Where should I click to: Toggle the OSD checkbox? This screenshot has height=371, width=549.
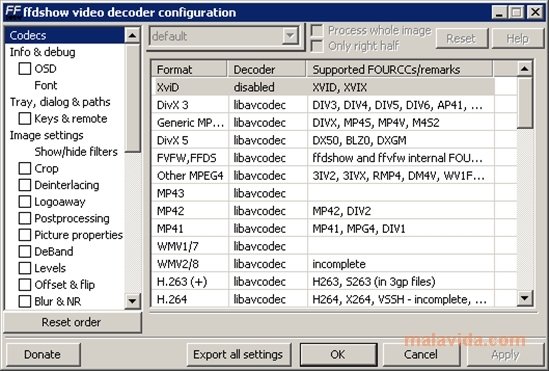click(x=25, y=69)
